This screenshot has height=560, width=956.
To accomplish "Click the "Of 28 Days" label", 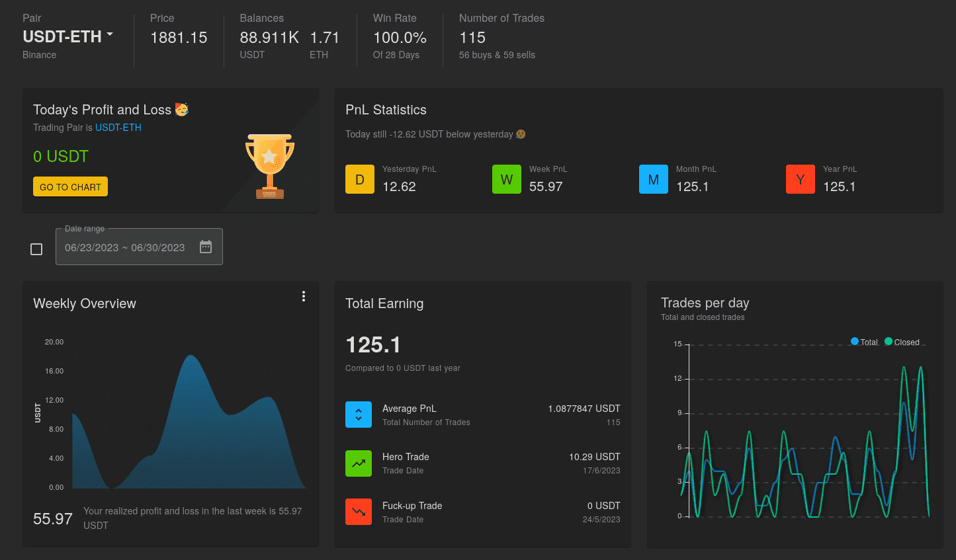I will click(396, 55).
